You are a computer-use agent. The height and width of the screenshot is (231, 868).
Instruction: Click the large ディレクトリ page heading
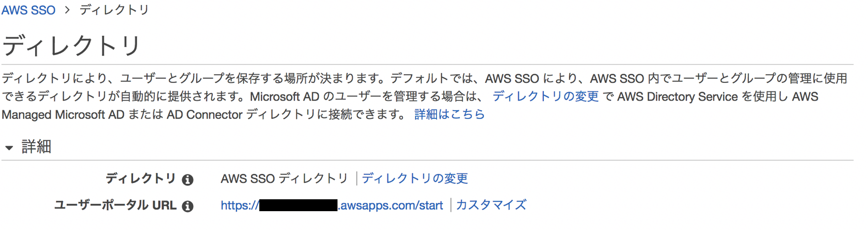[x=72, y=46]
